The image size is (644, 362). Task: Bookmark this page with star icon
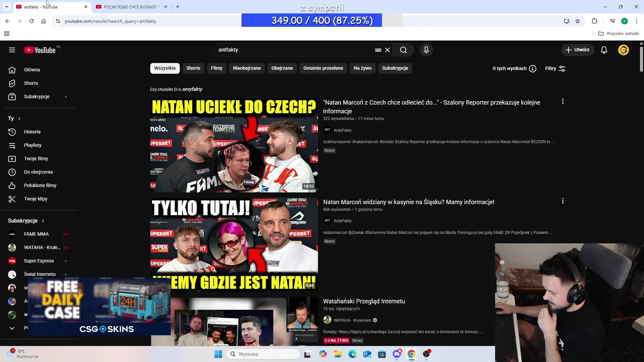click(x=578, y=21)
